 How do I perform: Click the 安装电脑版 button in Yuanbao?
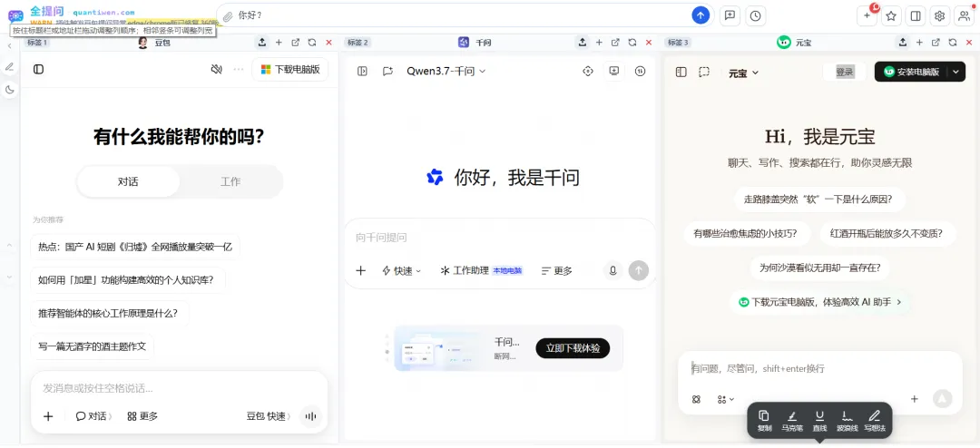click(x=912, y=72)
